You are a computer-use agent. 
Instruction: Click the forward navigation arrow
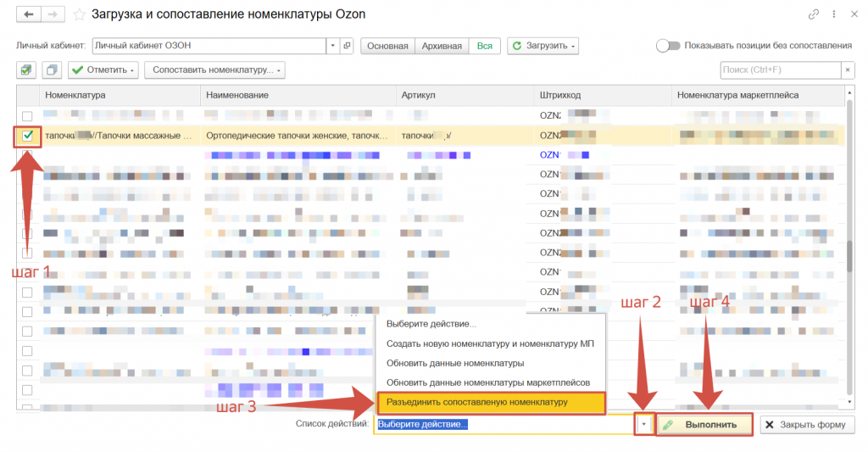click(x=53, y=14)
